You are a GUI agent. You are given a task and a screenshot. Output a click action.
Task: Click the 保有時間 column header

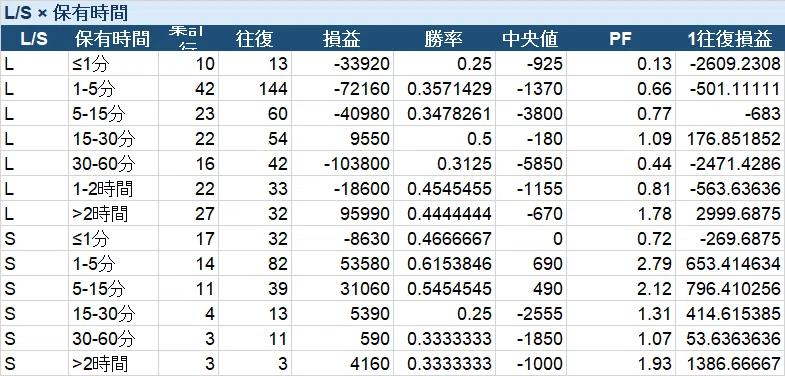(x=113, y=39)
